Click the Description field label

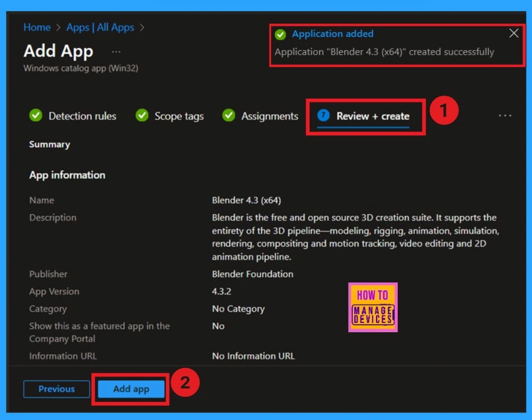(53, 218)
